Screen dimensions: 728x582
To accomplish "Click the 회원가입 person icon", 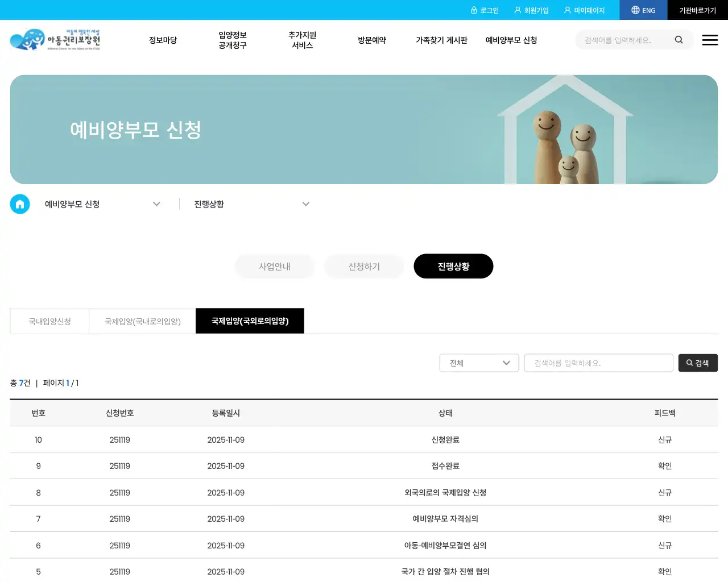I will pyautogui.click(x=516, y=10).
